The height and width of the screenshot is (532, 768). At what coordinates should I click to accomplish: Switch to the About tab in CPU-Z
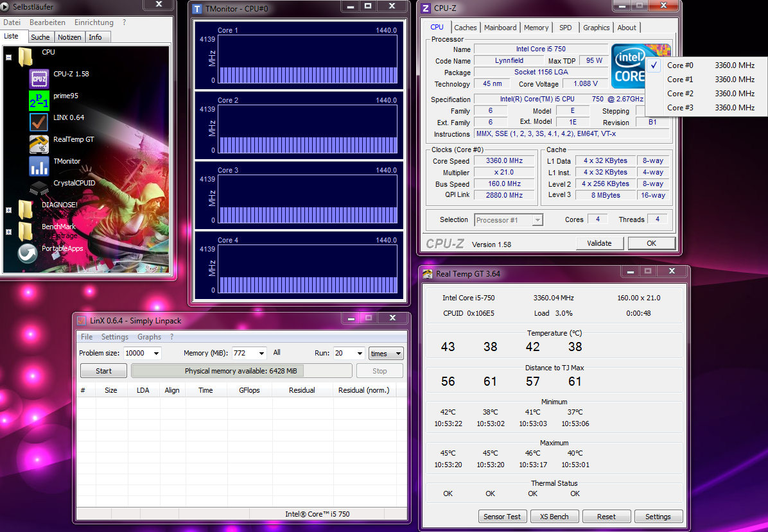[x=627, y=28]
